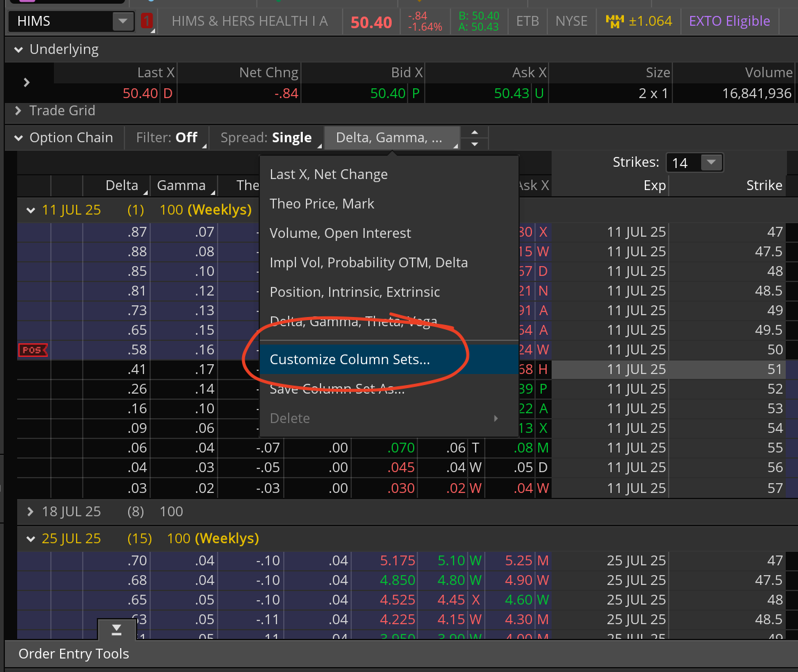The width and height of the screenshot is (798, 672).
Task: Collapse the 25 JUL 25 expiration
Action: (x=31, y=539)
